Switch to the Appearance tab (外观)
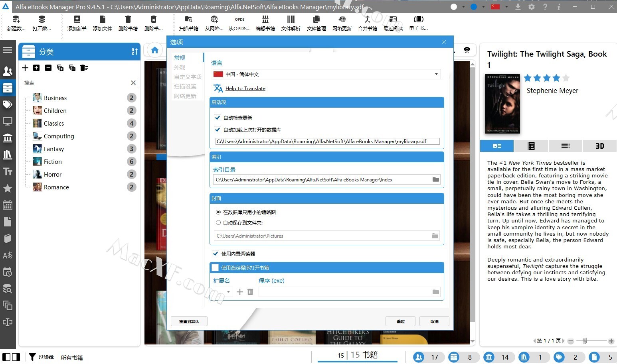The height and width of the screenshot is (364, 617). (180, 67)
